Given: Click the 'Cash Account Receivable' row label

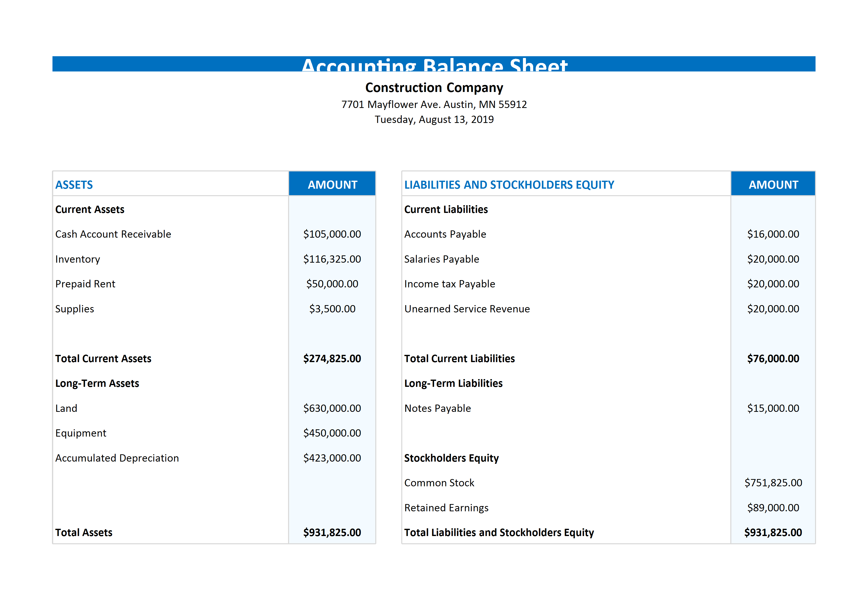Looking at the screenshot, I should coord(113,234).
